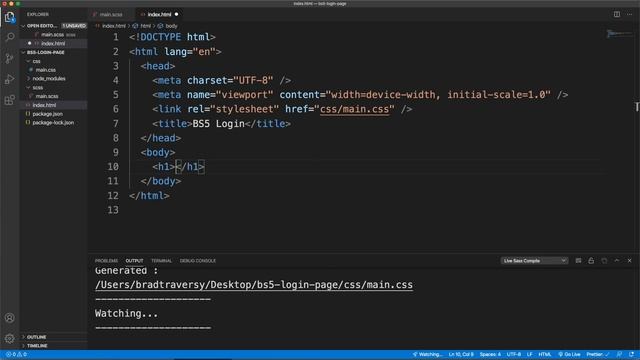Click the 1 UNSAVED badge
Image resolution: width=640 pixels, height=360 pixels.
74,26
